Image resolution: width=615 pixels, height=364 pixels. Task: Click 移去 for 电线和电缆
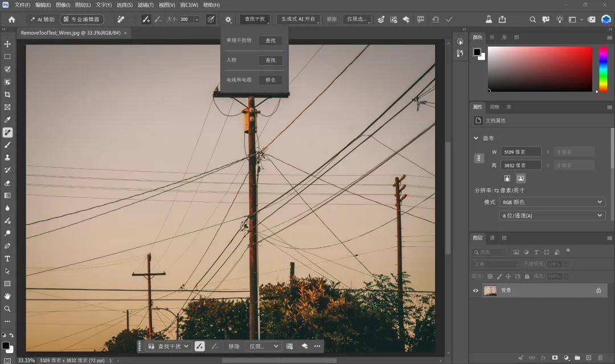pos(270,80)
